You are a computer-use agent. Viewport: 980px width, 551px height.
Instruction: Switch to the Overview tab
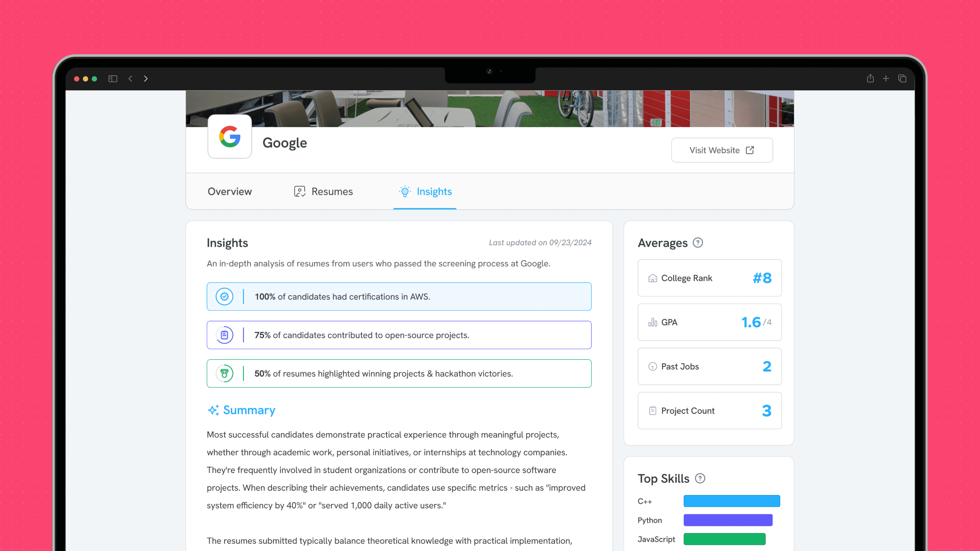[230, 191]
